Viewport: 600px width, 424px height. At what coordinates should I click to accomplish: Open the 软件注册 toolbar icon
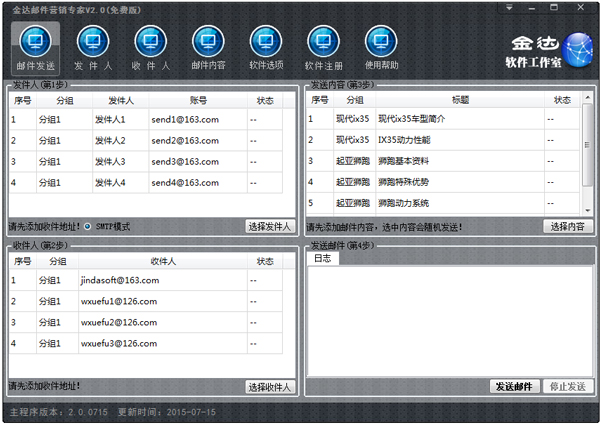tap(323, 48)
